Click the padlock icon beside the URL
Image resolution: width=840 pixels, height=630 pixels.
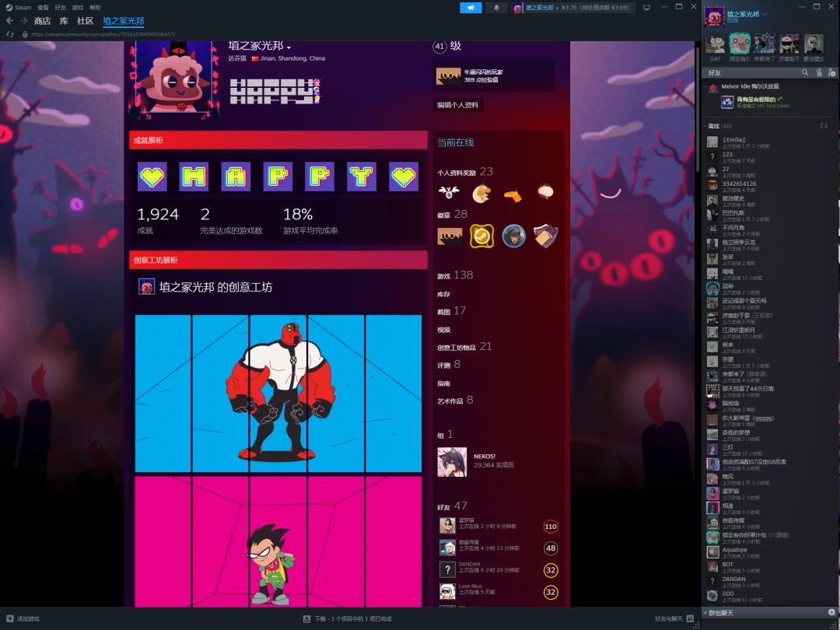[25, 33]
